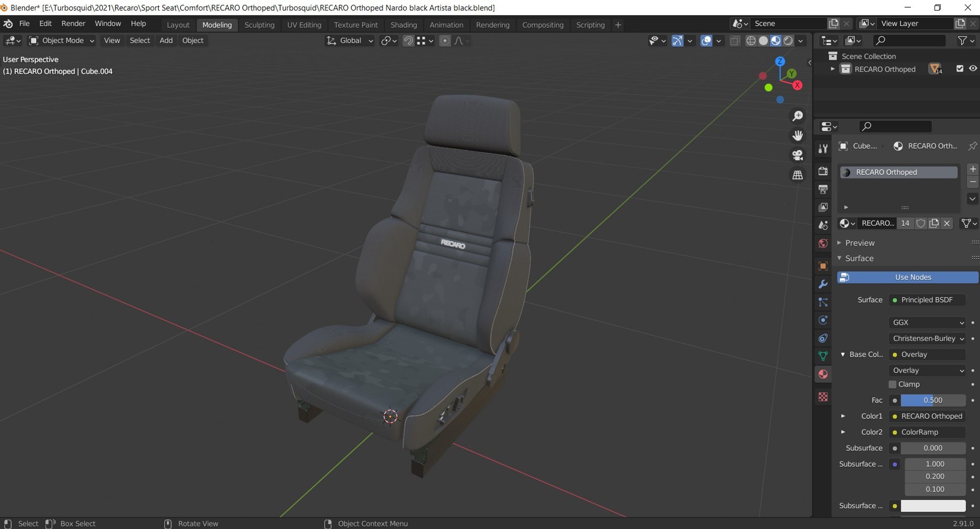Switch to solid viewport shading
The width and height of the screenshot is (980, 529).
coord(763,41)
